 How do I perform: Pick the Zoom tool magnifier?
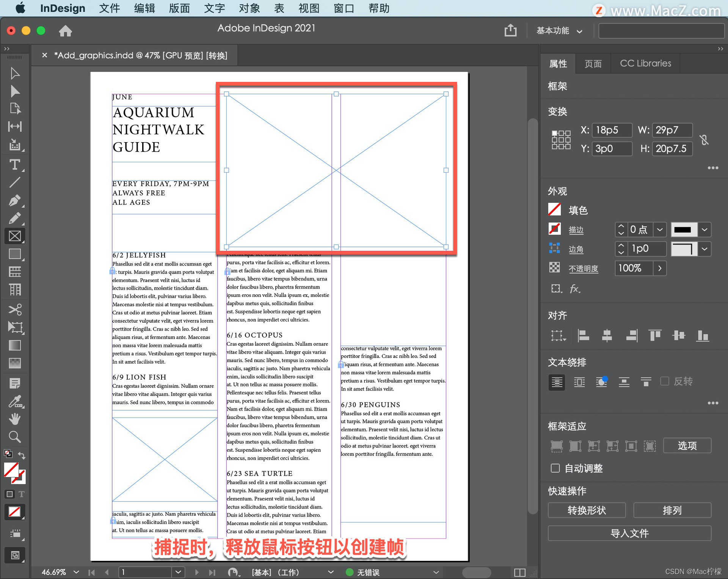[14, 437]
